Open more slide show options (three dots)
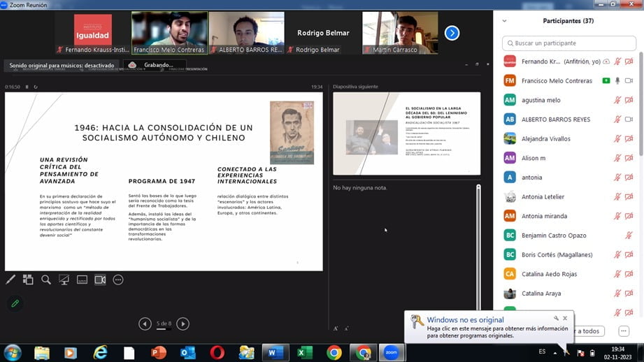Viewport: 644px width, 362px height. click(118, 280)
